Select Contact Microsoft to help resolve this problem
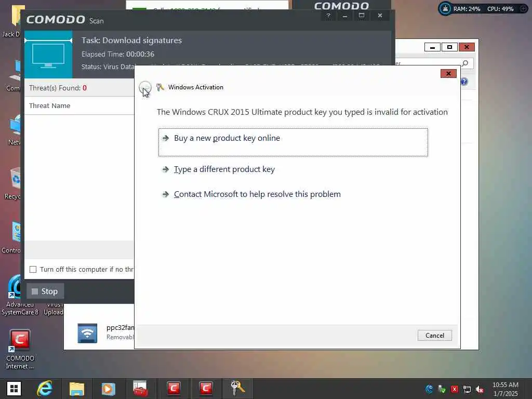 pyautogui.click(x=257, y=194)
